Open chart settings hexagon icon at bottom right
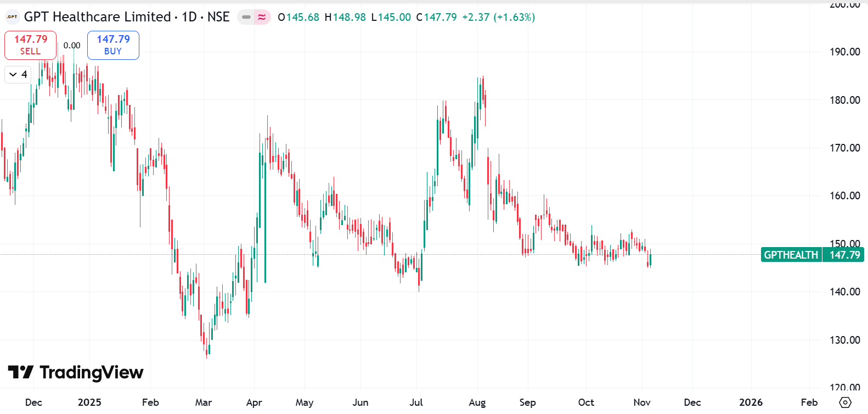This screenshot has height=414, width=868. pyautogui.click(x=846, y=402)
